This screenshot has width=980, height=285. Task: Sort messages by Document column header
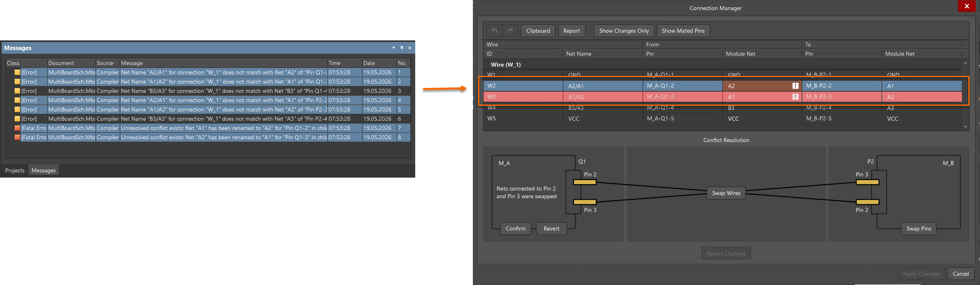pyautogui.click(x=71, y=63)
